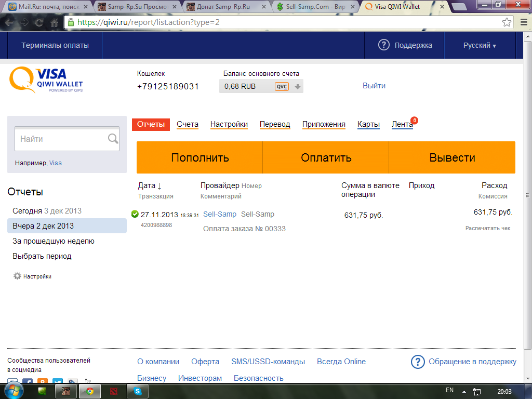Select Выбрать период option
Image resolution: width=532 pixels, height=399 pixels.
click(x=42, y=256)
